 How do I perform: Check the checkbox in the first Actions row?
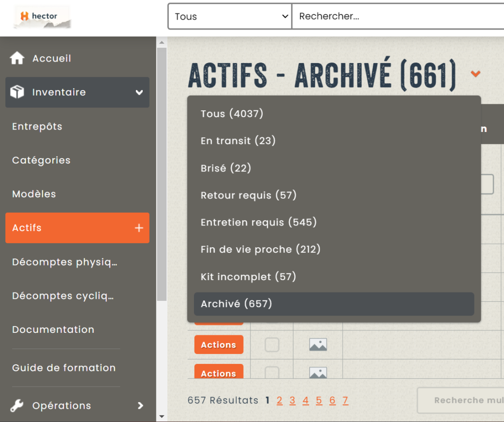272,345
